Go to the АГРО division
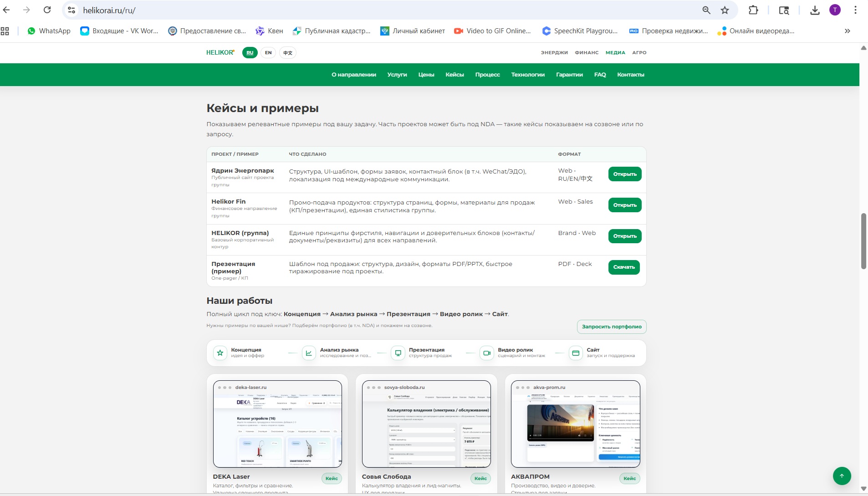Image resolution: width=868 pixels, height=496 pixels. (639, 53)
